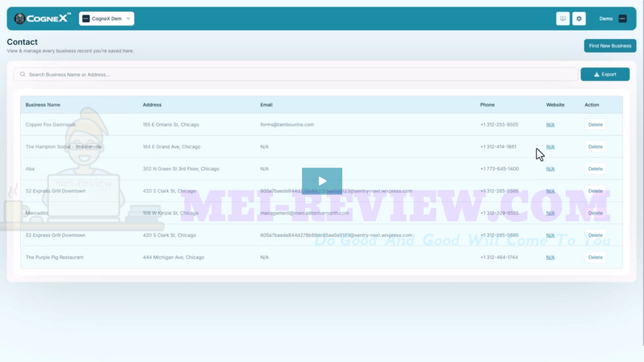The image size is (644, 362).
Task: Click the Aba business name
Action: [x=30, y=169]
